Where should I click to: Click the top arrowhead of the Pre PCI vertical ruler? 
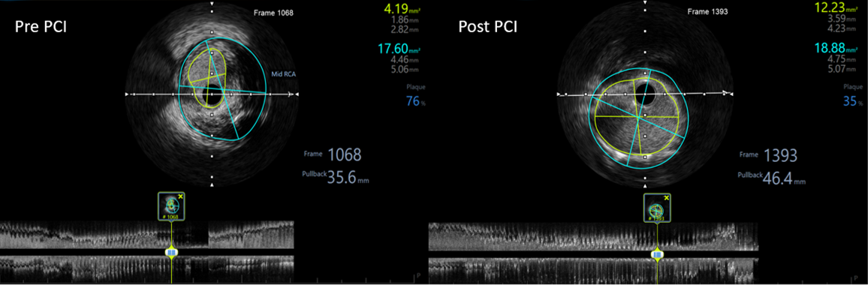(x=212, y=3)
